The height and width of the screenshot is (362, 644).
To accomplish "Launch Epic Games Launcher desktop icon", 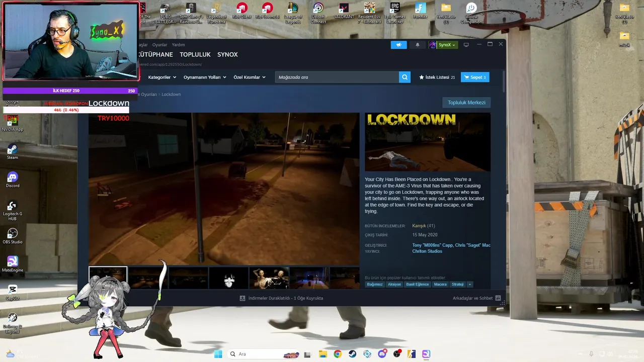I will 394,13.
